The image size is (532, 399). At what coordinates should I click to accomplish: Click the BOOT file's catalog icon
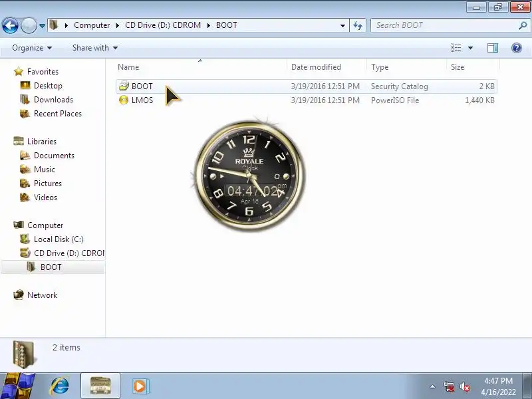(124, 86)
